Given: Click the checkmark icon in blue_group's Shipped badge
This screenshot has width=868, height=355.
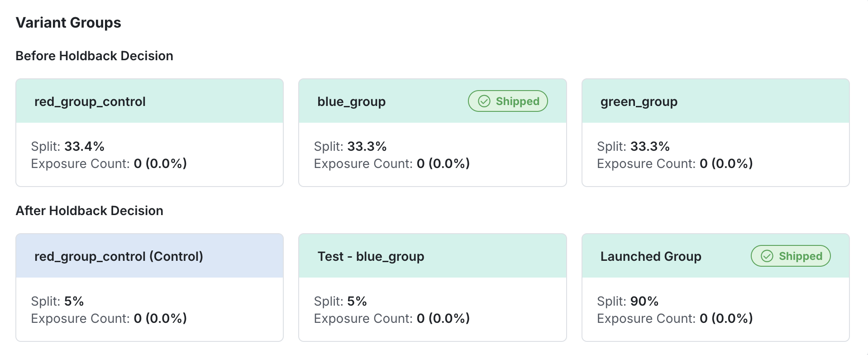Looking at the screenshot, I should [x=483, y=101].
